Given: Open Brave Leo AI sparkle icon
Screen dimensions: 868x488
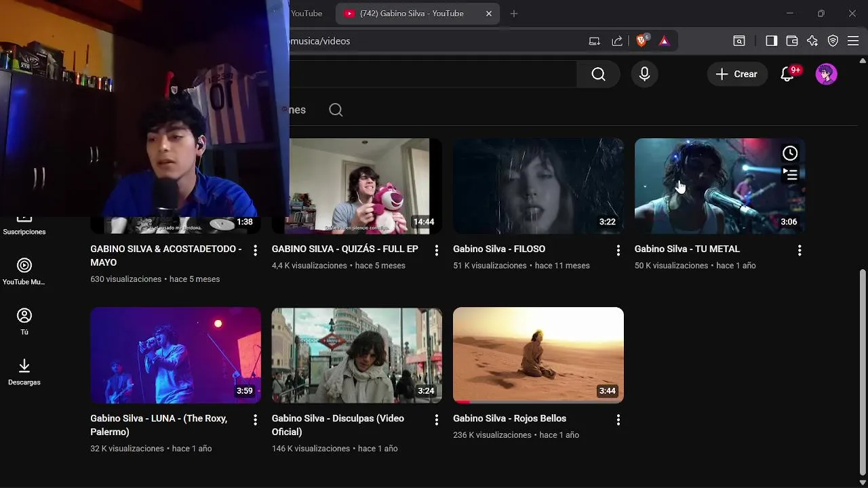Looking at the screenshot, I should pyautogui.click(x=812, y=41).
